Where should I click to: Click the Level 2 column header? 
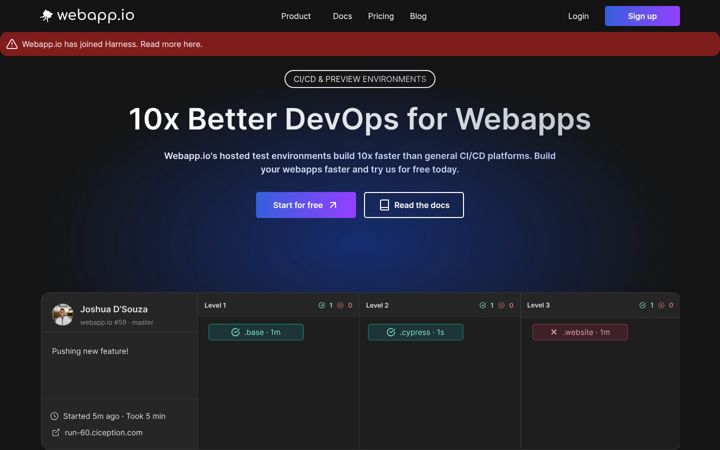pos(377,305)
